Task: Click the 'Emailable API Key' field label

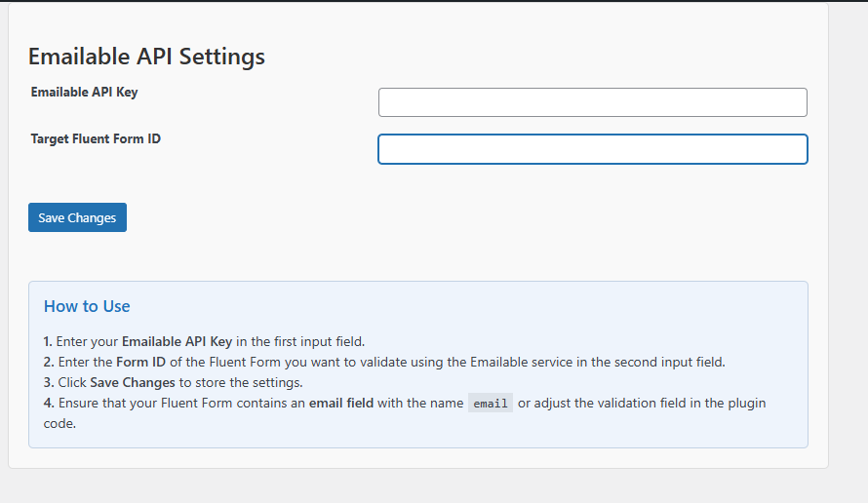Action: (84, 93)
